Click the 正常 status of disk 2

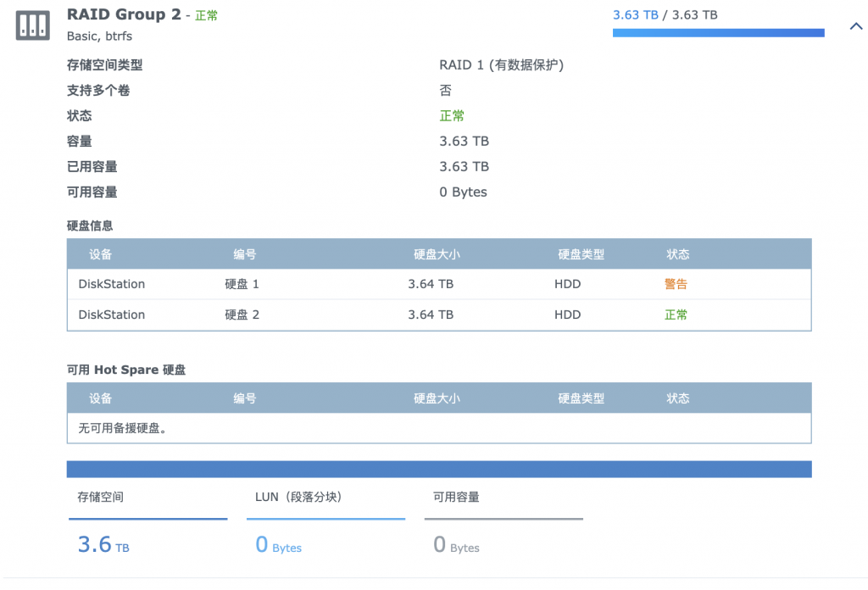(676, 314)
